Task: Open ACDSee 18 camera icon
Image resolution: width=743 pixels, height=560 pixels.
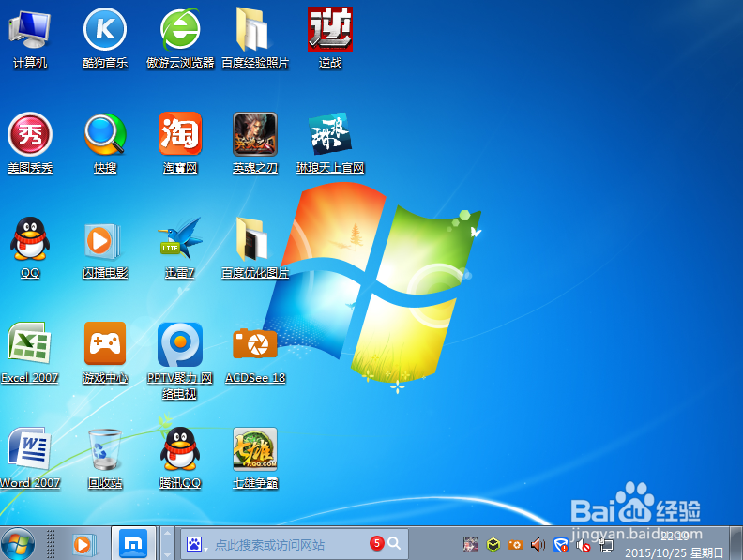Action: coord(255,344)
